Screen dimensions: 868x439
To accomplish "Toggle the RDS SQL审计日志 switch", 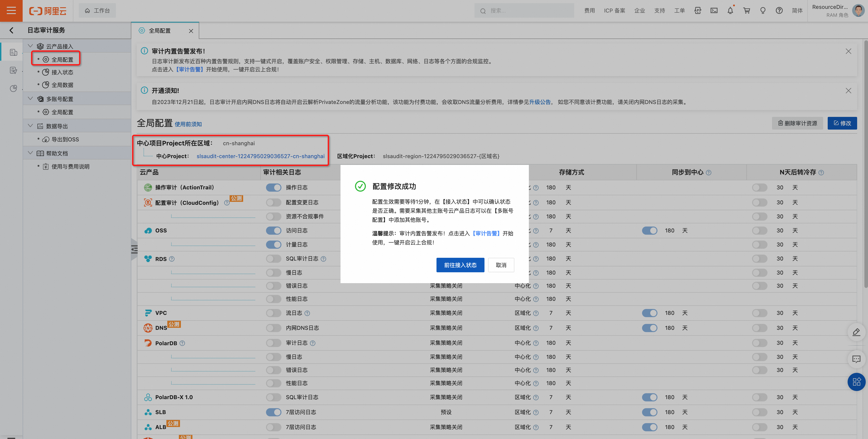I will (273, 259).
